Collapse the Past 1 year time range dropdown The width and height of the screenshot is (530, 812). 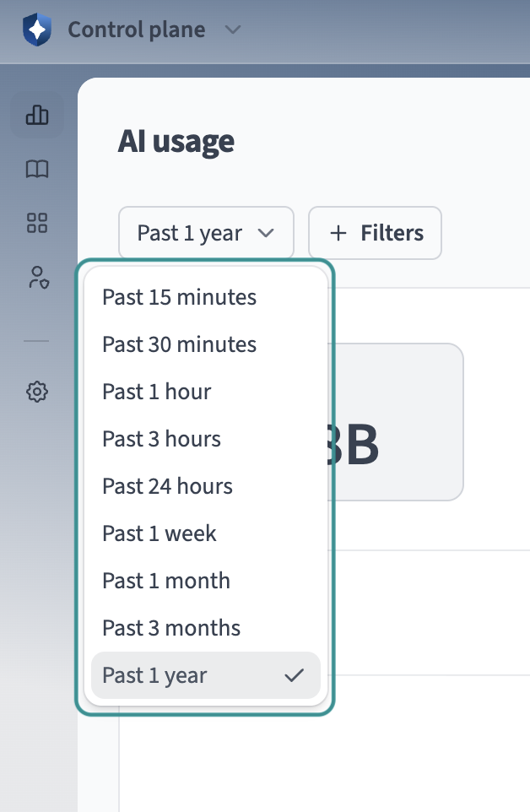(206, 233)
